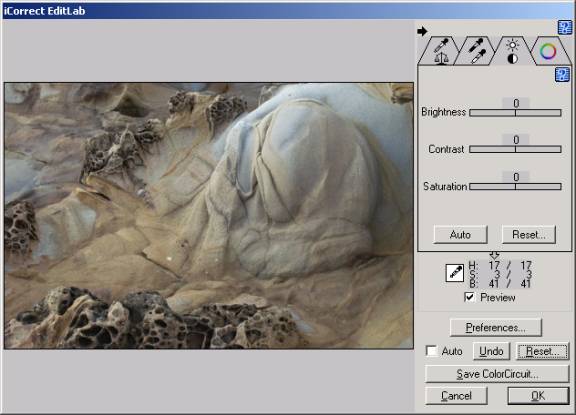
Task: Click the Reset button inside the panel
Action: tap(529, 235)
